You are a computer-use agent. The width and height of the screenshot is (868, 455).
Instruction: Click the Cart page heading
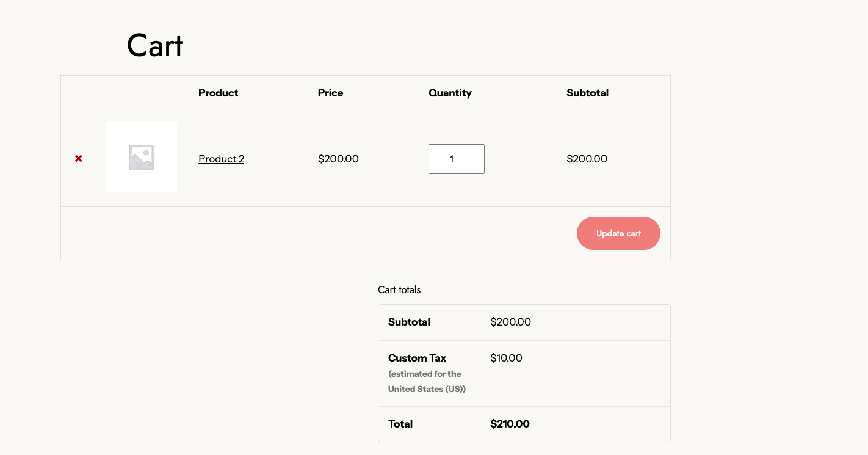(x=154, y=46)
